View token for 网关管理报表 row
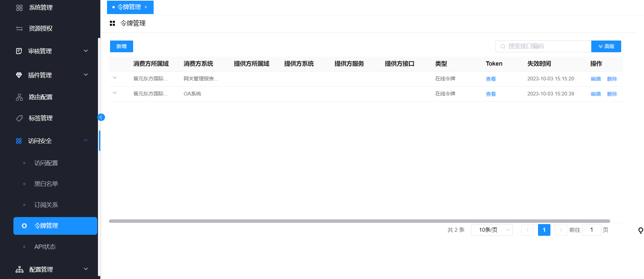Viewport: 644px width, 279px height. pos(491,79)
